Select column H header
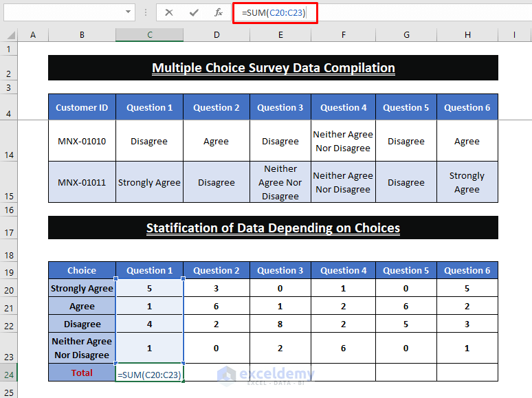Viewport: 532px width, 398px height. [x=467, y=34]
